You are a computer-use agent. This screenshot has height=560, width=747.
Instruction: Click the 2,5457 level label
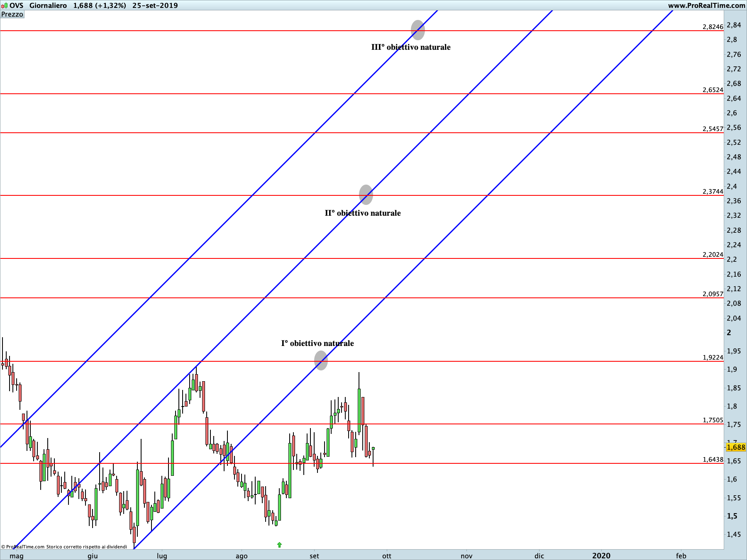(x=713, y=129)
